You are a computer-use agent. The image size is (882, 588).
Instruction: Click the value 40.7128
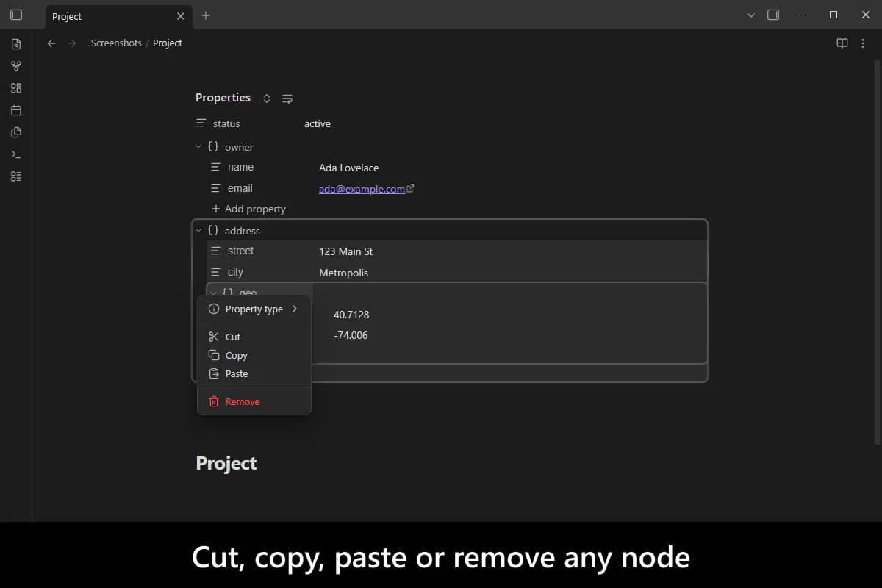(351, 315)
